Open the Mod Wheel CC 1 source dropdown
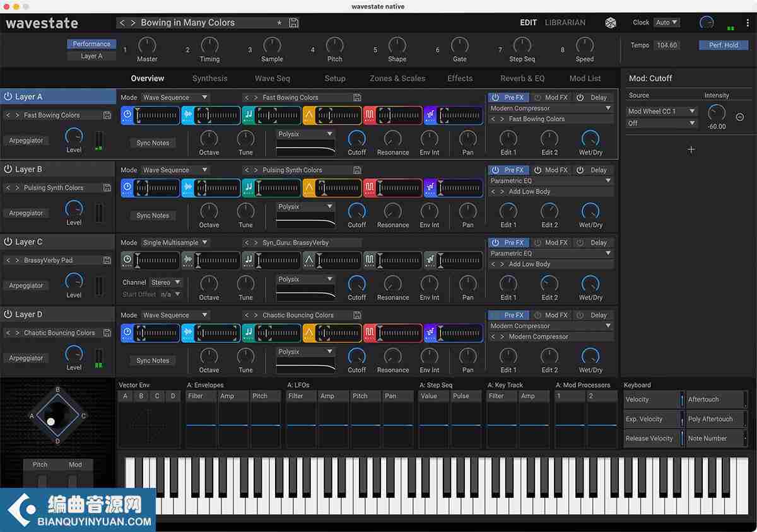The width and height of the screenshot is (757, 532). (662, 112)
